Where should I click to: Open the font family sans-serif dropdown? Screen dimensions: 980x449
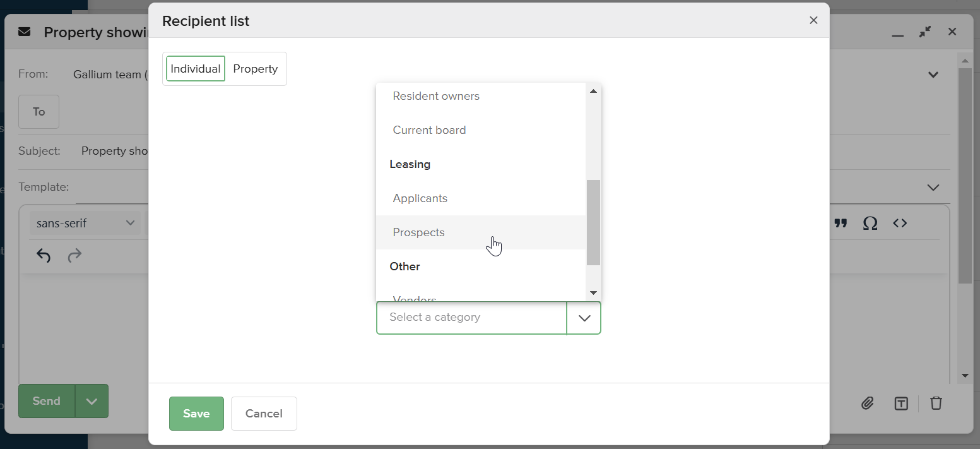(x=85, y=223)
